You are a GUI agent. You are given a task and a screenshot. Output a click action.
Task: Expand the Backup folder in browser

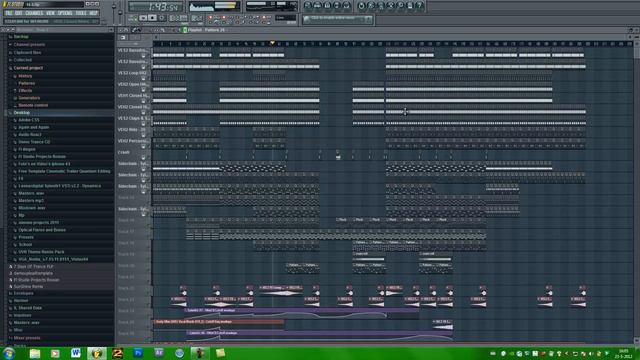tap(21, 37)
